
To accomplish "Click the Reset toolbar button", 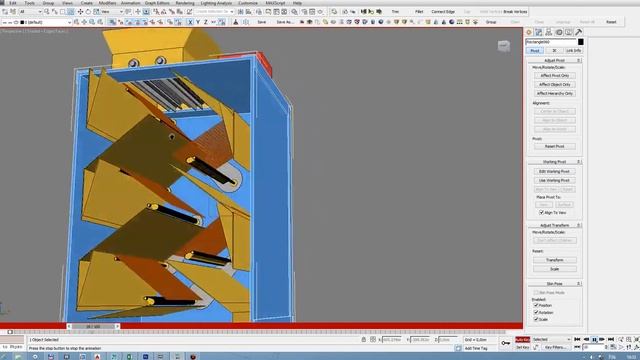I will [611, 22].
